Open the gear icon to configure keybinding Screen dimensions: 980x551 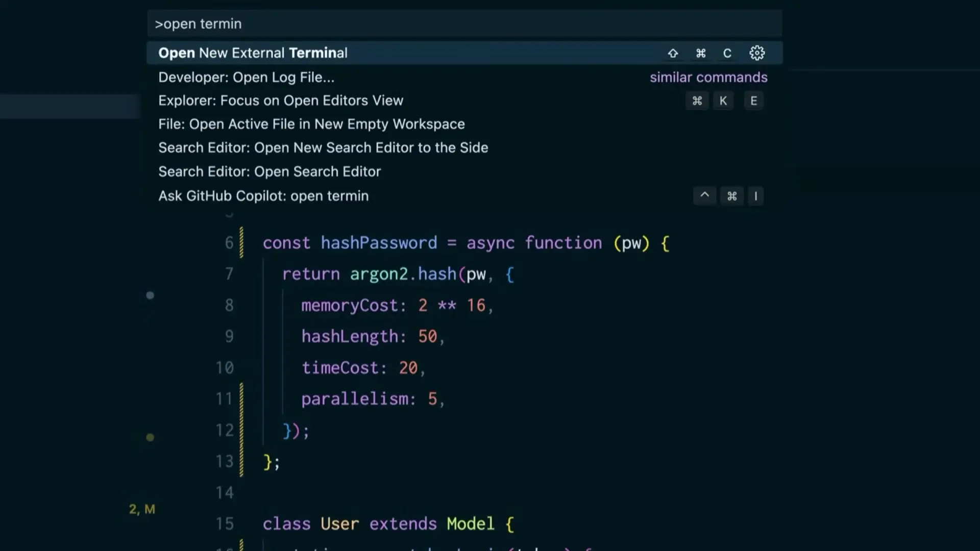pos(757,53)
